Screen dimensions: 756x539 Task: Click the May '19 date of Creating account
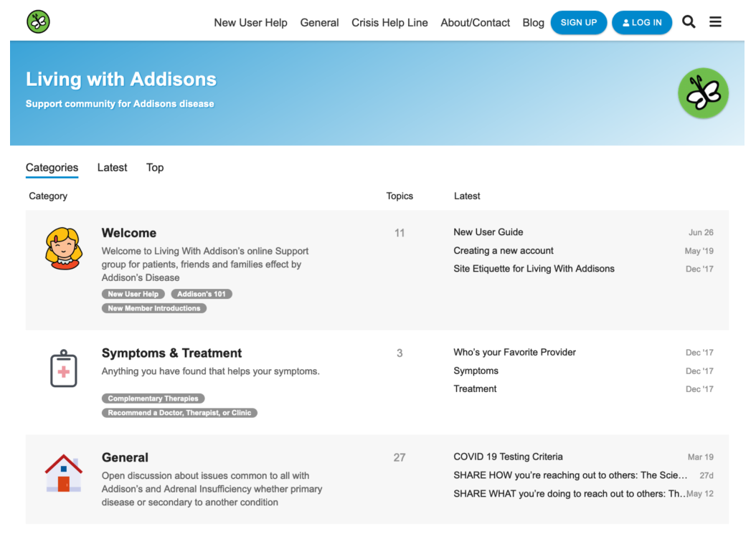[699, 251]
